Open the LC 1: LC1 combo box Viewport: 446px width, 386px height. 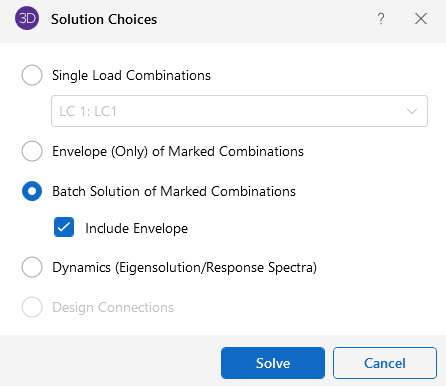[239, 111]
